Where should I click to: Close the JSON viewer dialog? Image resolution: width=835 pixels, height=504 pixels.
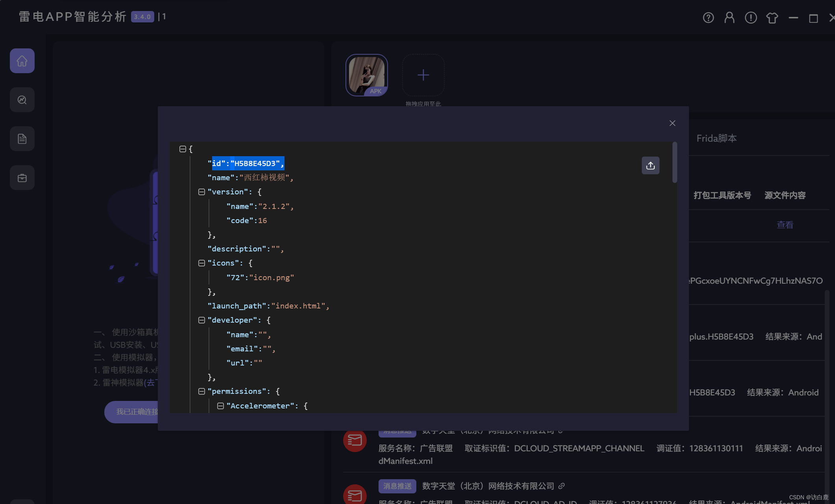[672, 123]
